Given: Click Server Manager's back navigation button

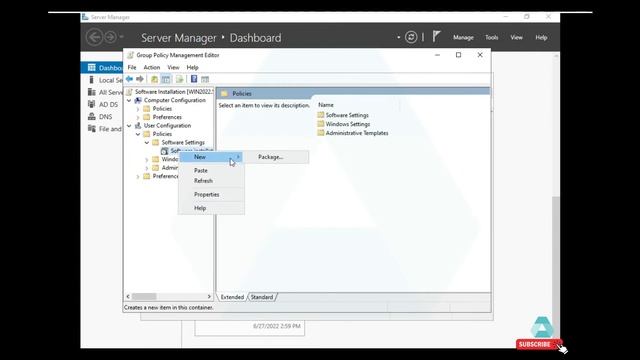Looking at the screenshot, I should (x=94, y=37).
